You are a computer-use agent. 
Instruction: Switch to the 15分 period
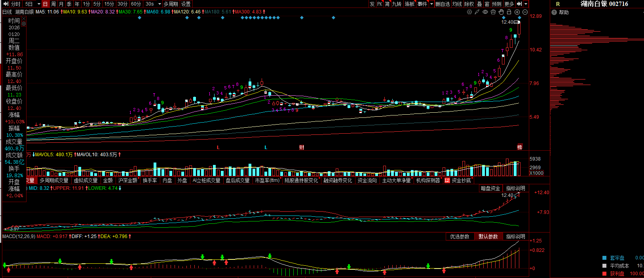tap(109, 4)
